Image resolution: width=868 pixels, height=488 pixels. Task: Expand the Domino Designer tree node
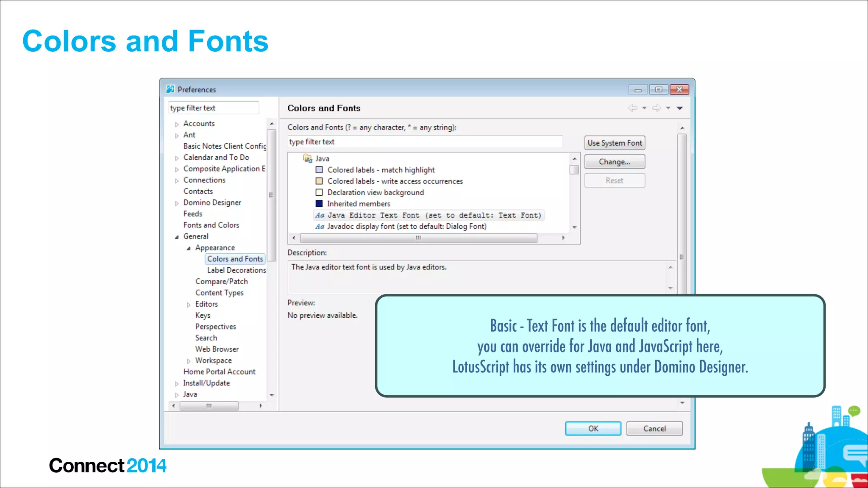177,203
